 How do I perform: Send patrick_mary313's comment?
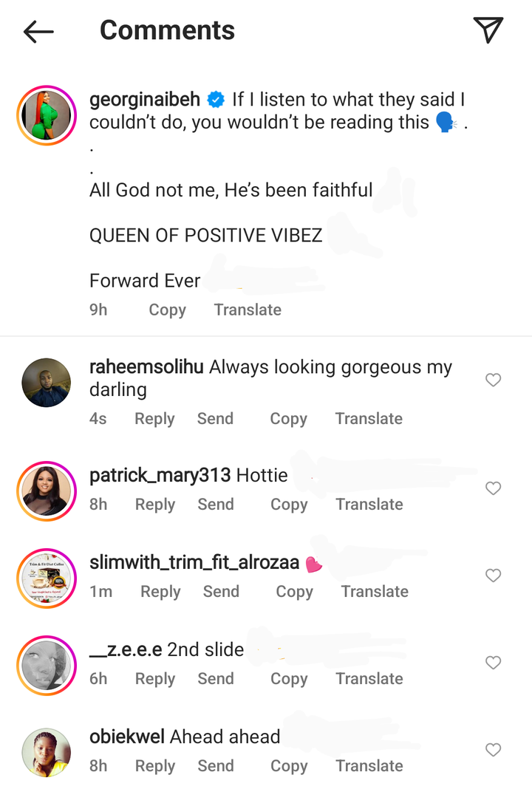(x=216, y=505)
